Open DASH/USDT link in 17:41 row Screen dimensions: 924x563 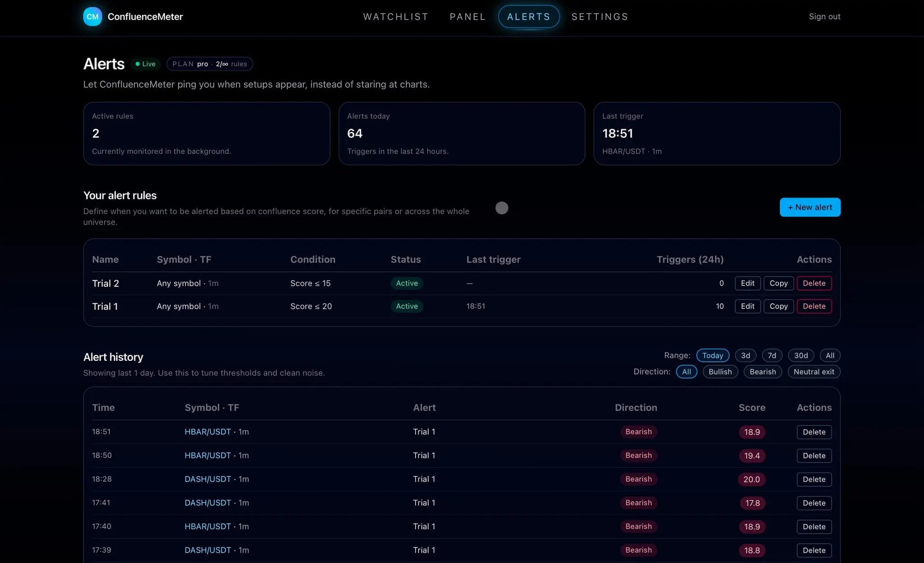coord(208,503)
